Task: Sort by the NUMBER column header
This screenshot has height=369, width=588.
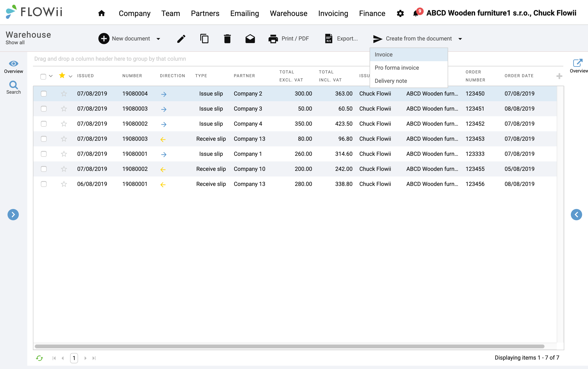Action: click(x=132, y=76)
